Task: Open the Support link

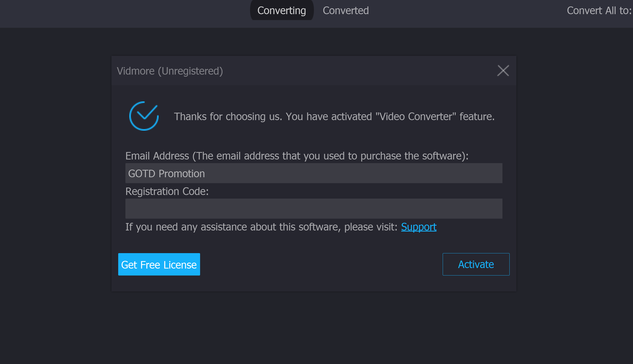Action: 419,227
